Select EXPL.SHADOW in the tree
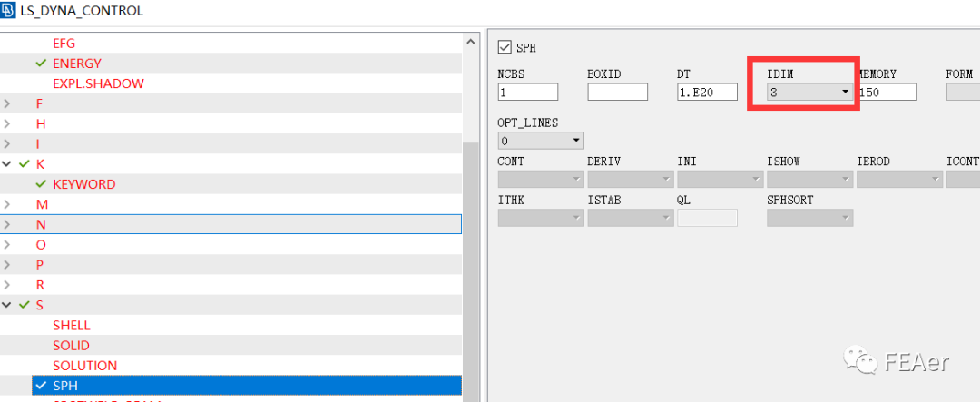980x402 pixels. point(98,83)
